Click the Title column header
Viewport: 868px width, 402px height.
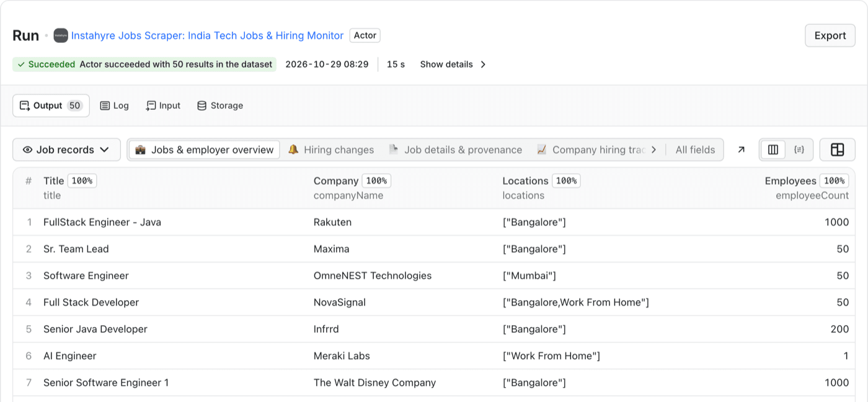(53, 181)
